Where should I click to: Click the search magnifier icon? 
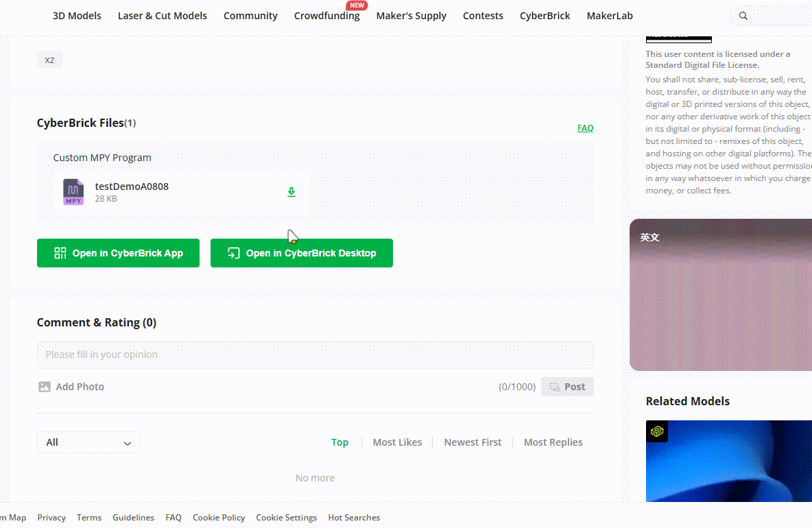(743, 16)
